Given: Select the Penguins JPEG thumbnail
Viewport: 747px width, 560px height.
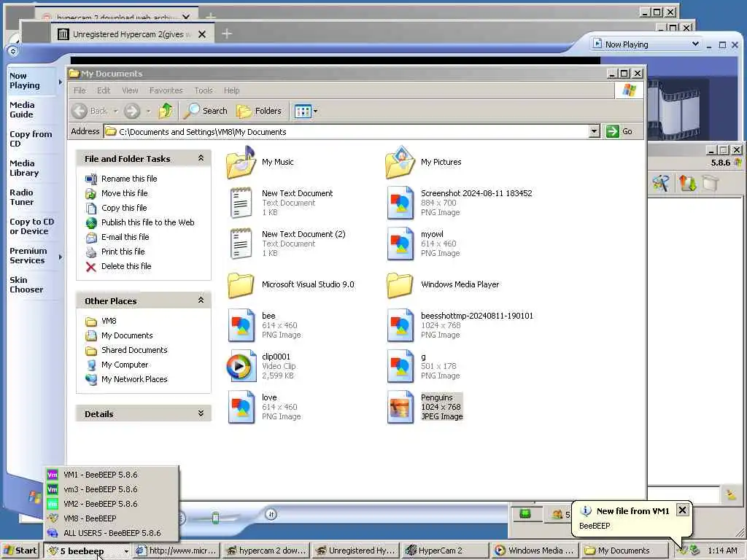Looking at the screenshot, I should point(400,407).
